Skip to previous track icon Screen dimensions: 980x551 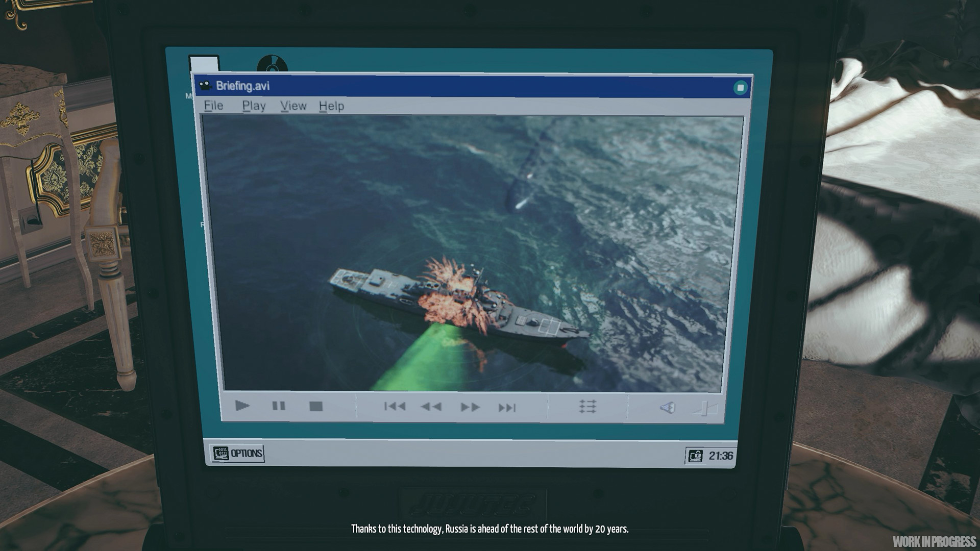395,407
